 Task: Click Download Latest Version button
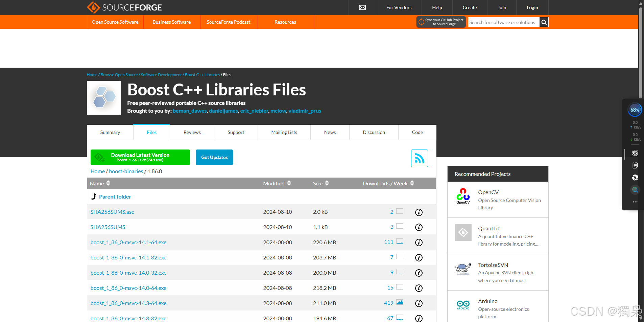(x=140, y=157)
